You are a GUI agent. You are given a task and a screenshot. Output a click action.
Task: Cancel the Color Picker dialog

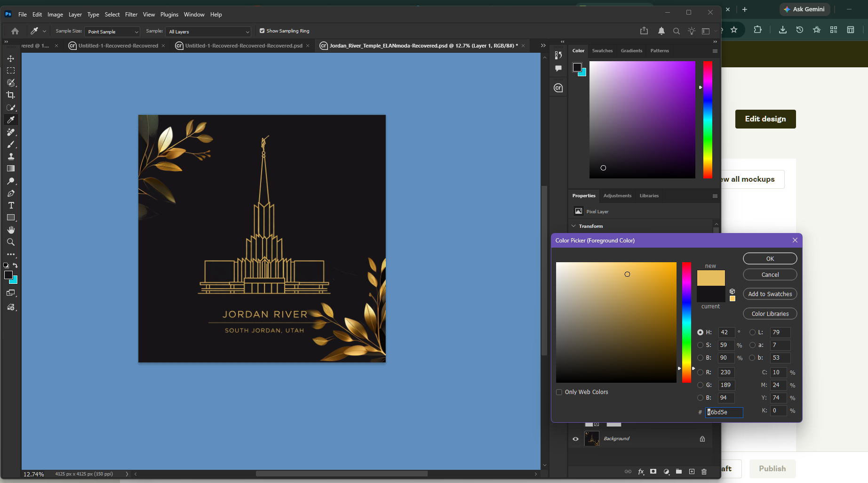click(770, 275)
